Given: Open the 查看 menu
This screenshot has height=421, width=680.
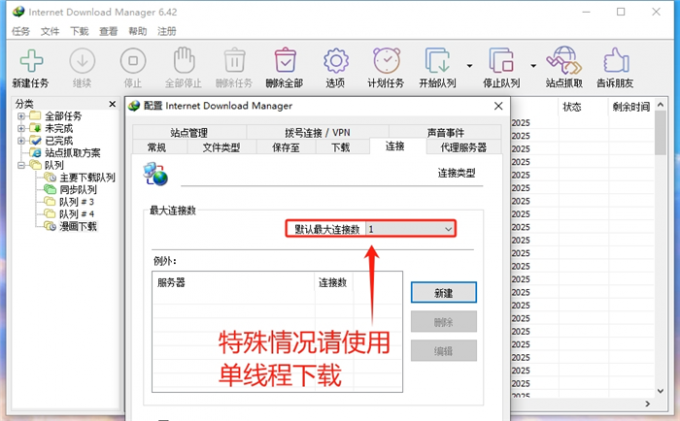Looking at the screenshot, I should tap(108, 31).
